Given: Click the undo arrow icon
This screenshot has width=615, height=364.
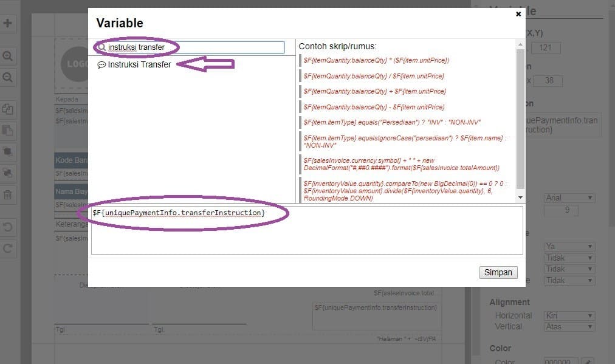Looking at the screenshot, I should click(8, 227).
